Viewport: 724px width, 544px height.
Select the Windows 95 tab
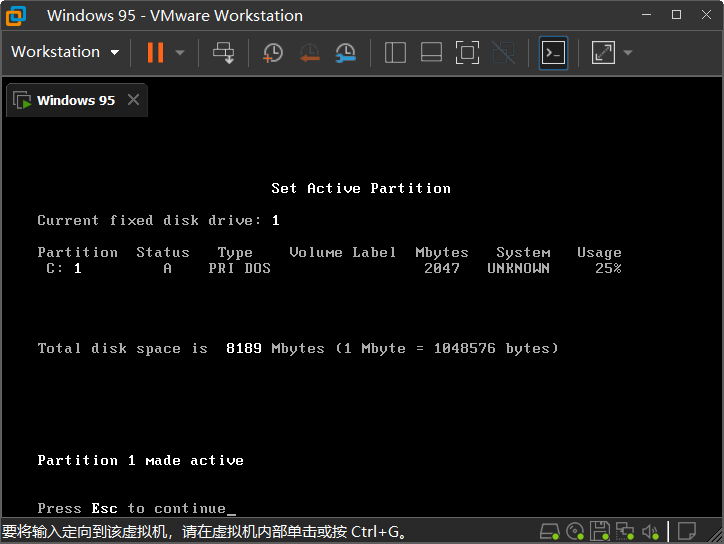pyautogui.click(x=76, y=100)
